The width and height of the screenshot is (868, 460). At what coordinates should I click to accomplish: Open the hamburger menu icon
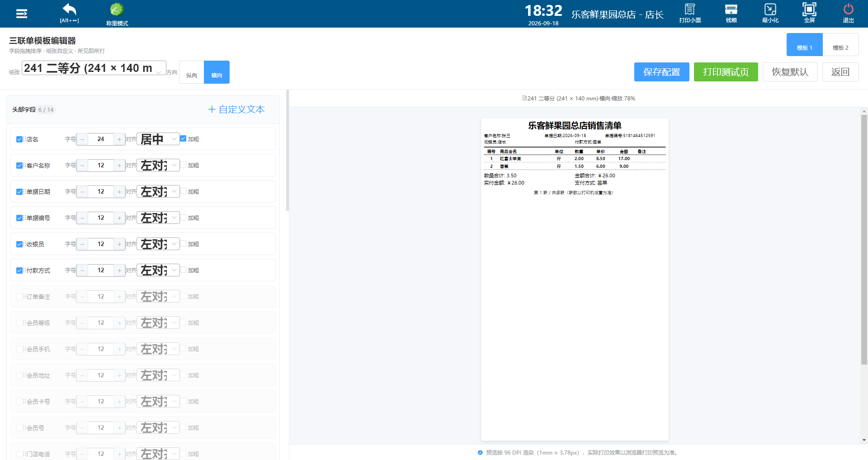(22, 14)
